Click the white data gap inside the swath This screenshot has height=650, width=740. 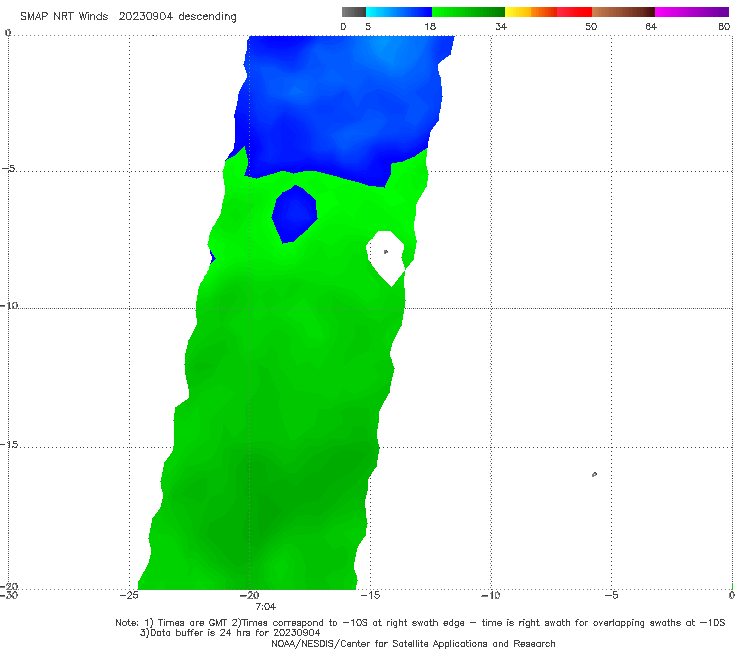coord(385,257)
